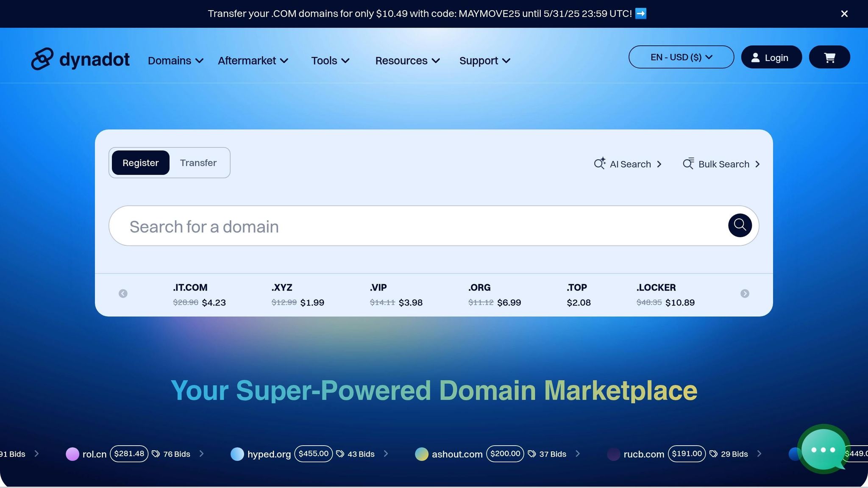Click the Login button
This screenshot has width=868, height=488.
coord(771,57)
